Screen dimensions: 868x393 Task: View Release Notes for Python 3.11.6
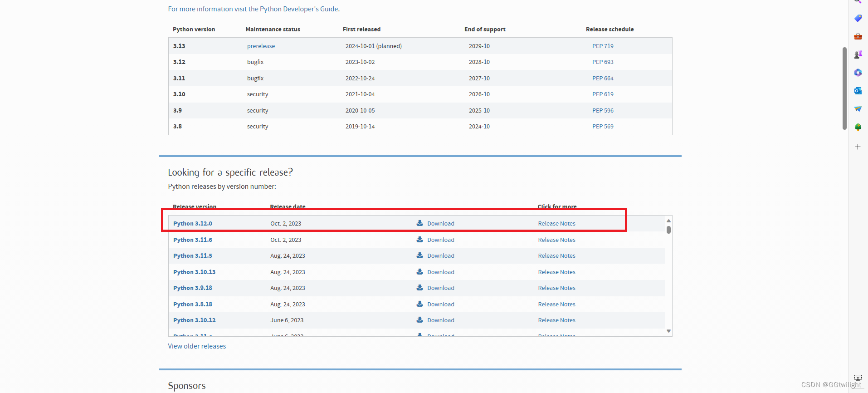click(556, 240)
